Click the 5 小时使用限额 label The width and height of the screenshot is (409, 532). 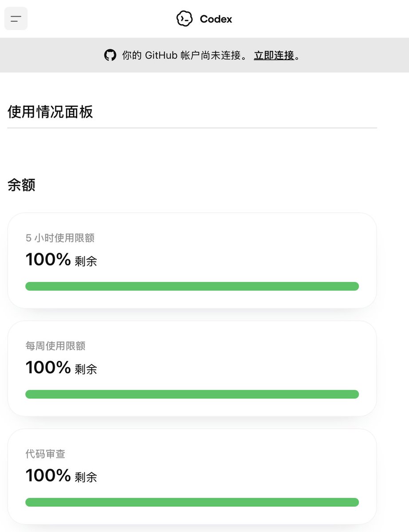pos(60,238)
